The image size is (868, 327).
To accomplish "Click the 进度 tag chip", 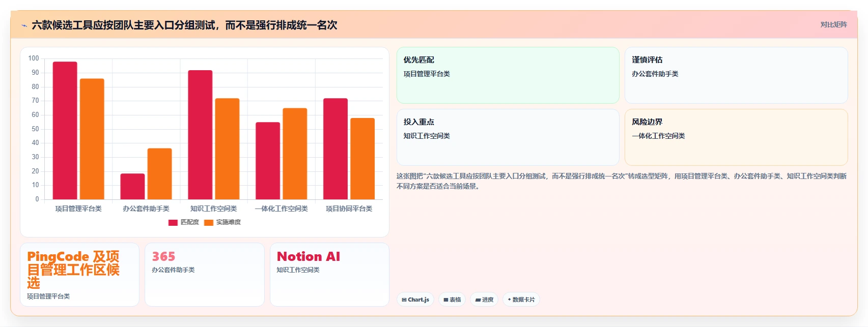I will [x=484, y=300].
